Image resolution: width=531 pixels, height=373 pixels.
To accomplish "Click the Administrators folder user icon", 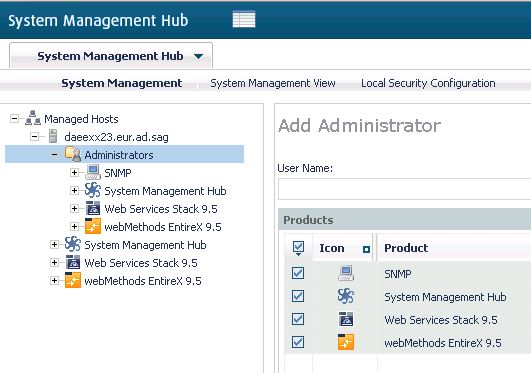I will [x=73, y=154].
